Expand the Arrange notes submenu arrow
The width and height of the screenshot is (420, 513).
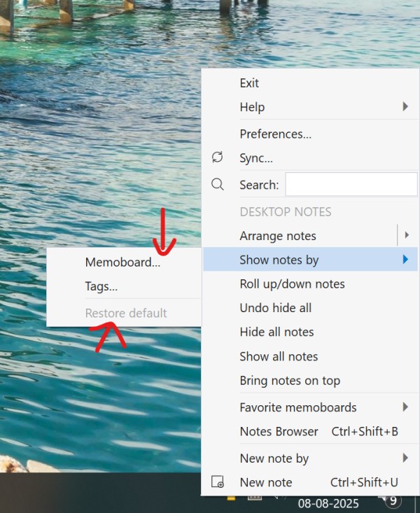click(407, 235)
